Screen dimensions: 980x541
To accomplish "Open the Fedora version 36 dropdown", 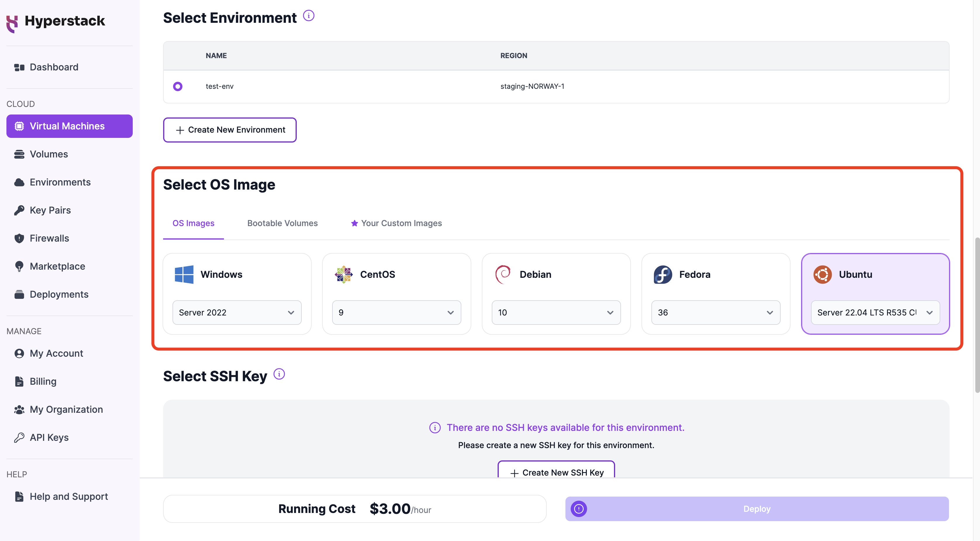I will point(716,313).
